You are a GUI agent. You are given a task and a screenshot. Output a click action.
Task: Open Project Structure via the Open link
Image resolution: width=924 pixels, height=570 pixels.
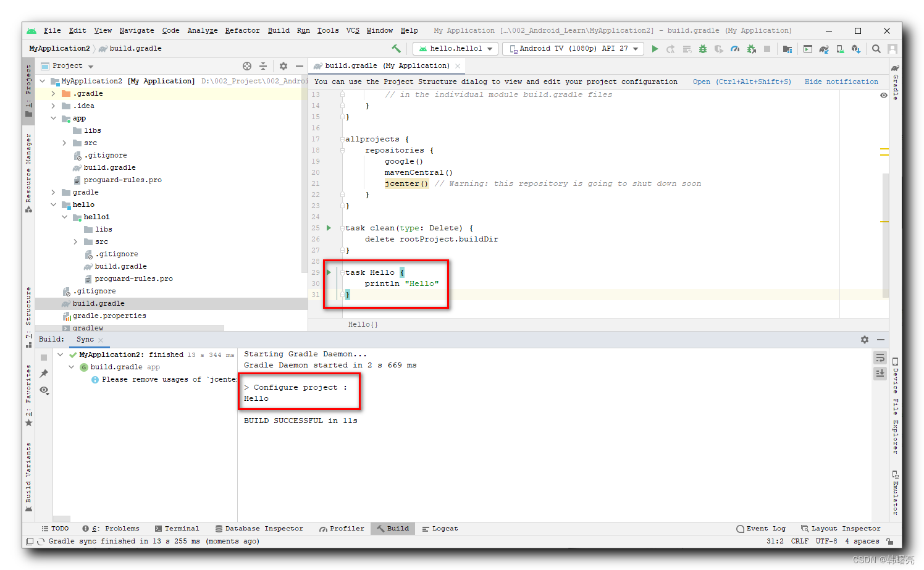click(x=742, y=82)
